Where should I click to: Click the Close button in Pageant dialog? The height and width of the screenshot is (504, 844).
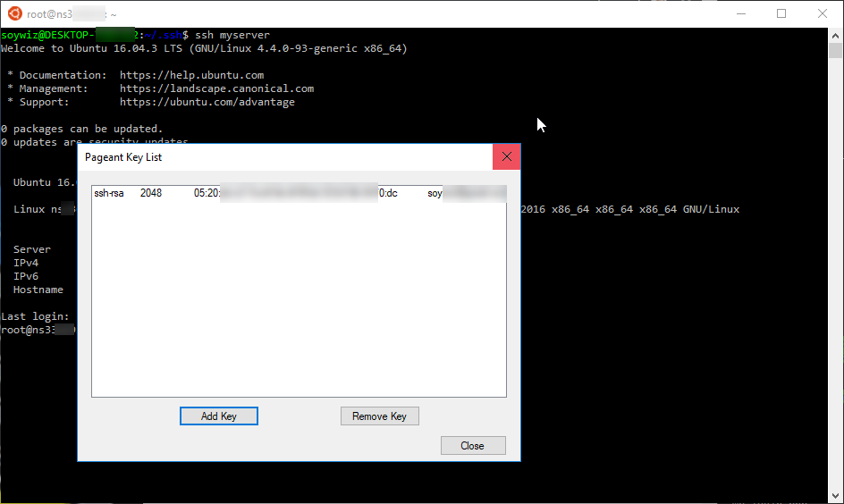point(472,446)
